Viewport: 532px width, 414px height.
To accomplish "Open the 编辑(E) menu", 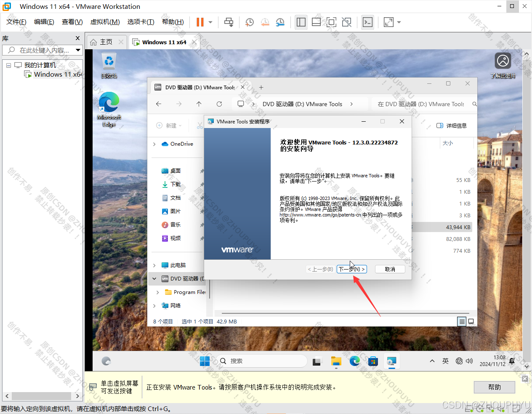I will (44, 22).
